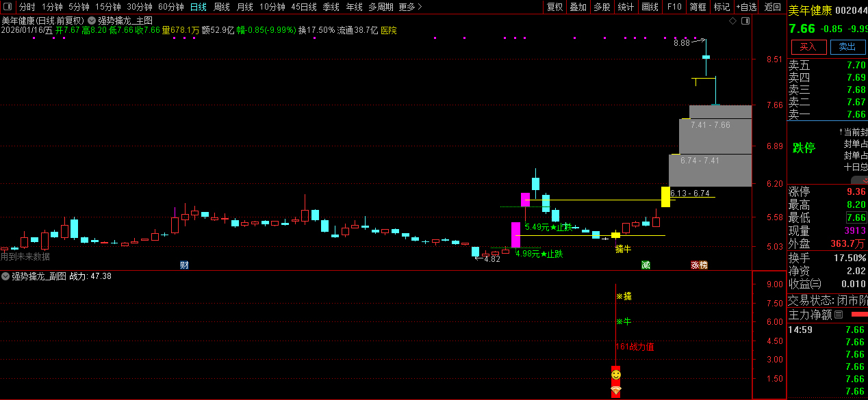The height and width of the screenshot is (400, 868).
Task: Click the 美年健康 stock name in side panel
Action: click(810, 10)
